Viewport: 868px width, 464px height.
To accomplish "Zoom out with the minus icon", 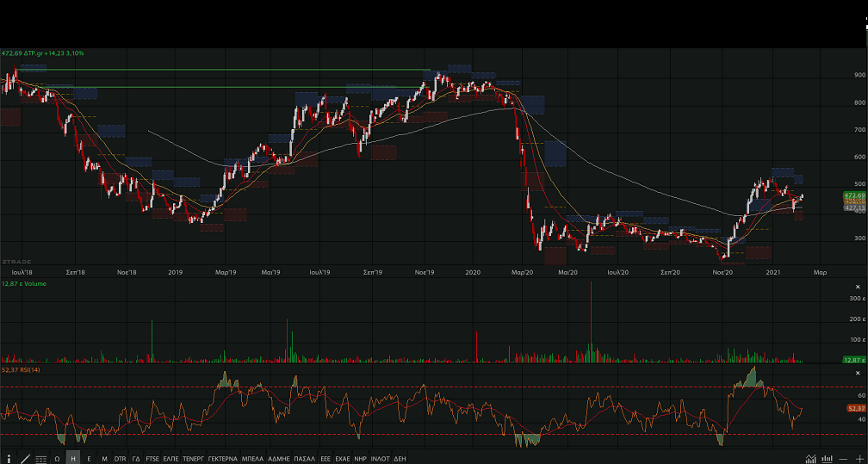I will click(845, 458).
